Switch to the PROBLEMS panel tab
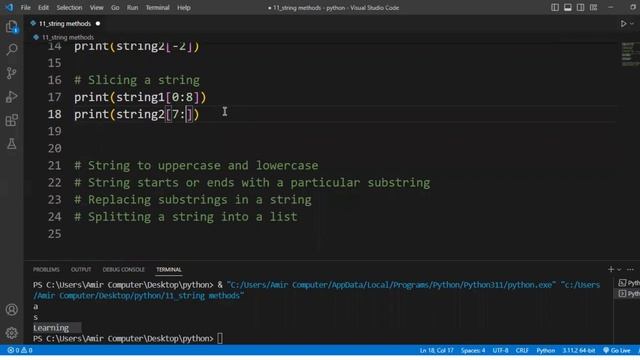Image resolution: width=640 pixels, height=360 pixels. click(x=46, y=269)
